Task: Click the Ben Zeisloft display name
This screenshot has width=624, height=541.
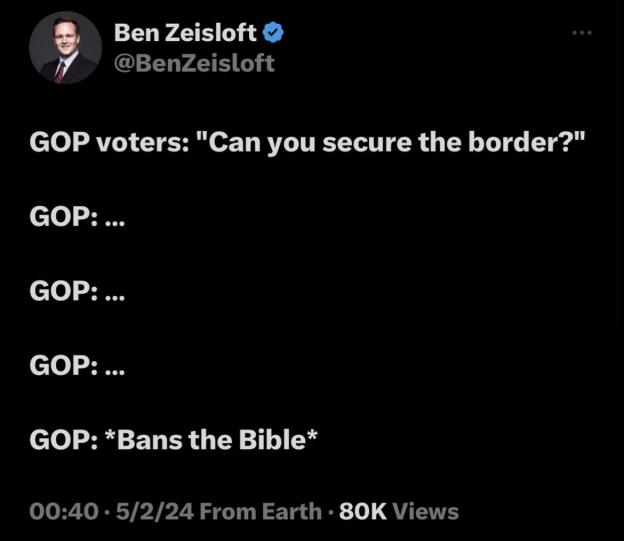Action: coord(186,32)
